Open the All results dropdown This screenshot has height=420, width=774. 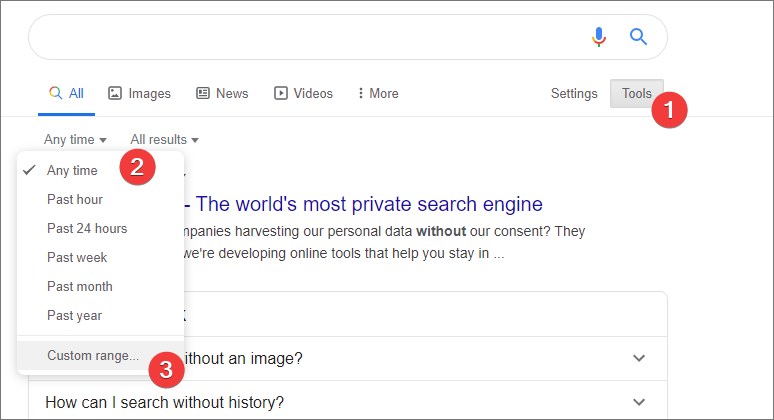(164, 140)
